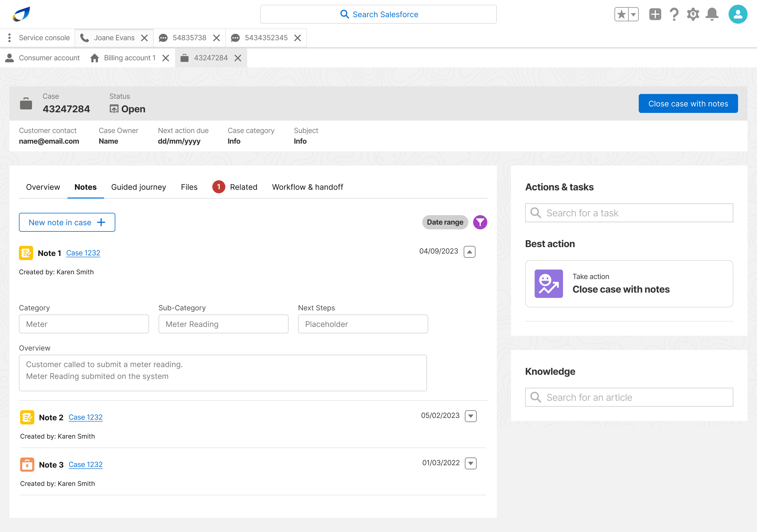The width and height of the screenshot is (757, 532).
Task: Open the user profile avatar
Action: pos(737,14)
